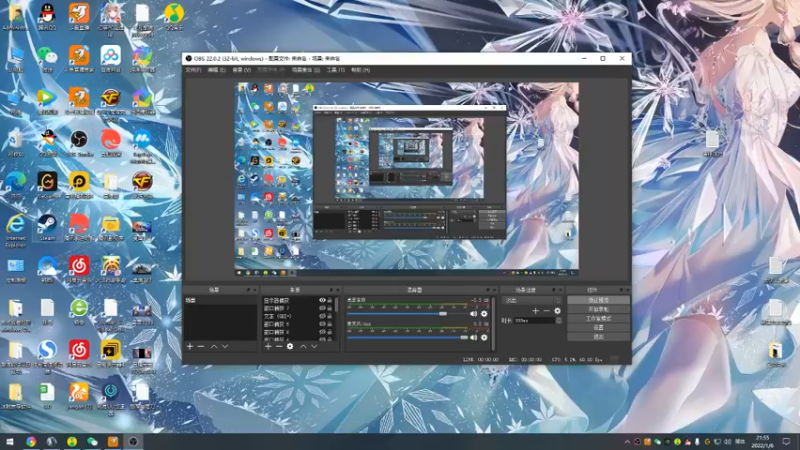Select the scene entry in Scenes list
Screen dimensions: 800x450
click(220, 301)
